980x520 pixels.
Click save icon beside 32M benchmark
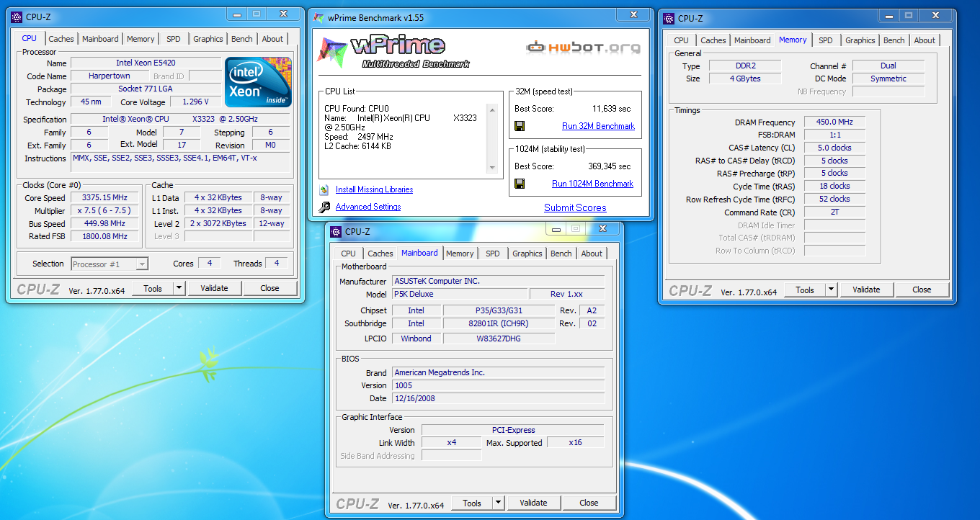tap(520, 126)
